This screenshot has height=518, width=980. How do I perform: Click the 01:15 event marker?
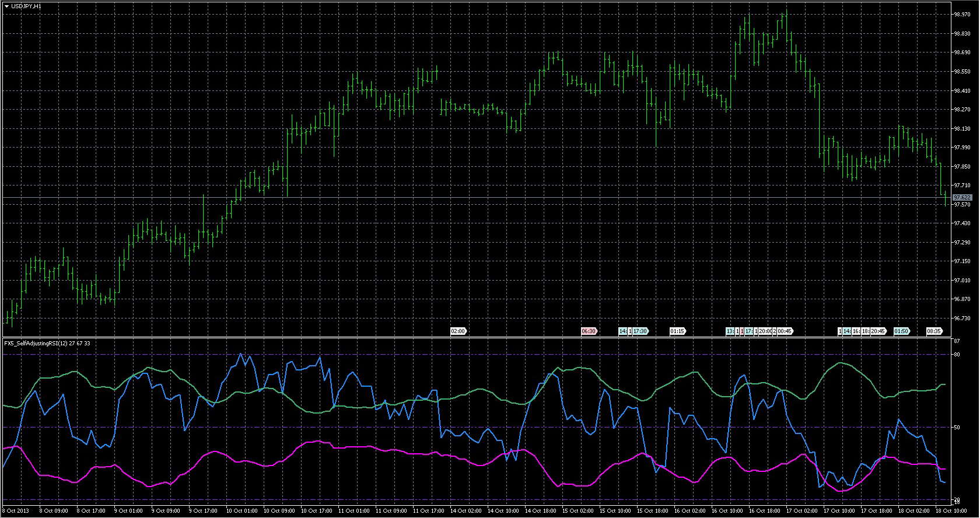coord(677,331)
